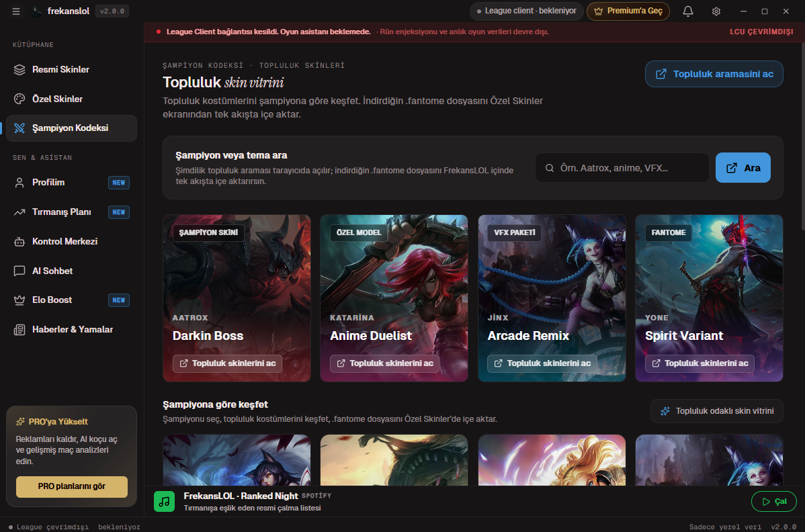805x532 pixels.
Task: Open Topluluk skinlerini ac for Katarina
Action: [x=384, y=363]
